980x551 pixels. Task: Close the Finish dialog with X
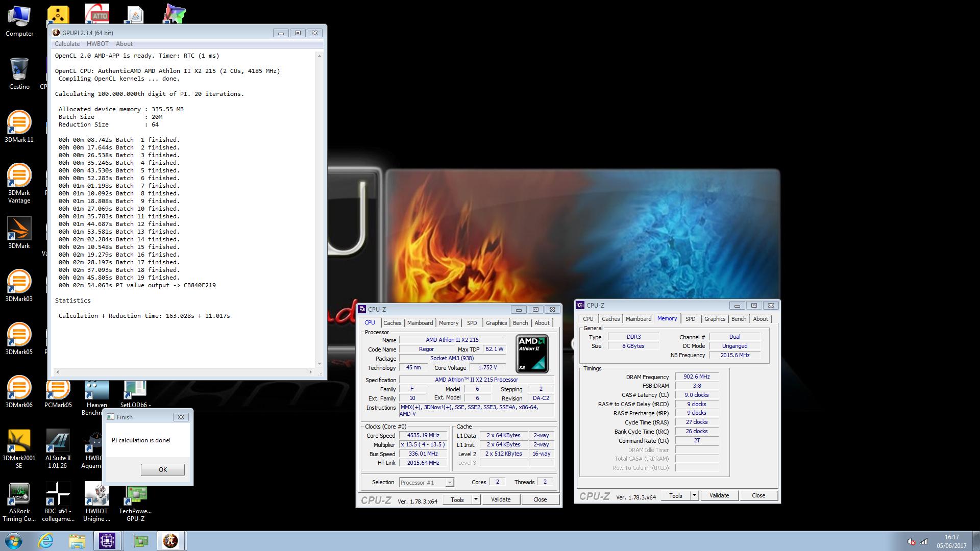(x=181, y=417)
